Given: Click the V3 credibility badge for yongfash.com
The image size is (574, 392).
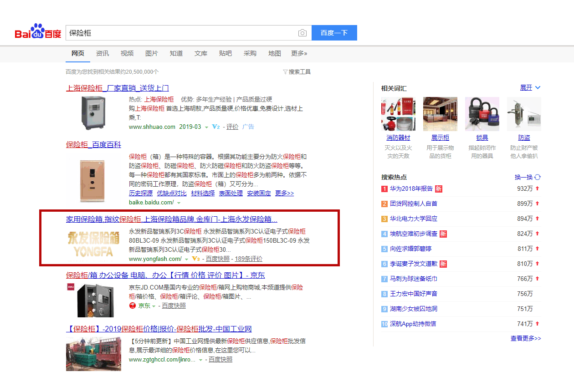Looking at the screenshot, I should pos(196,259).
